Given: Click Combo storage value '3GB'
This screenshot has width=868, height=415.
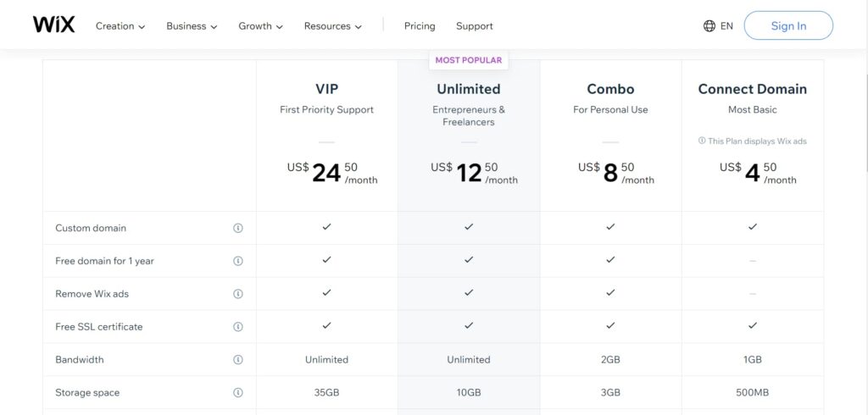Looking at the screenshot, I should [x=610, y=393].
